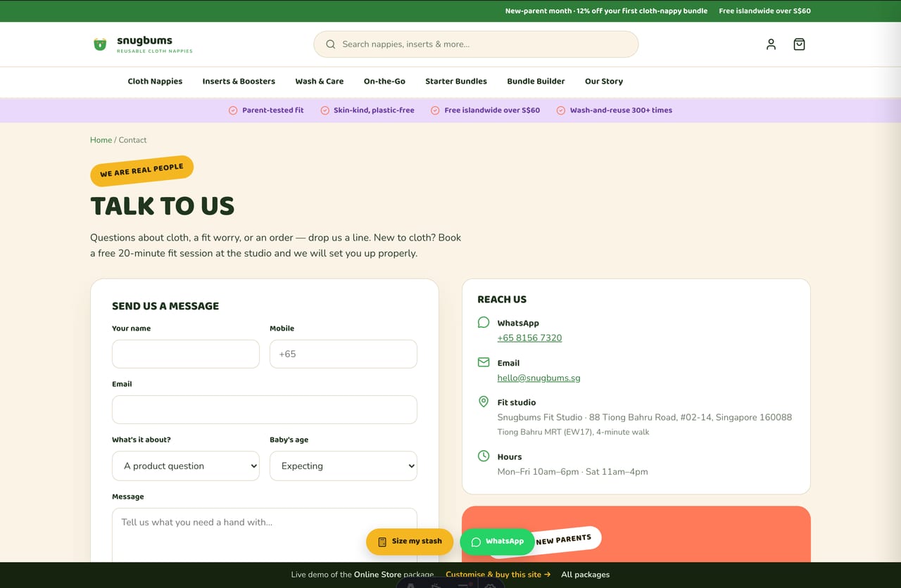Click the Snugbums logo icon

coord(100,44)
